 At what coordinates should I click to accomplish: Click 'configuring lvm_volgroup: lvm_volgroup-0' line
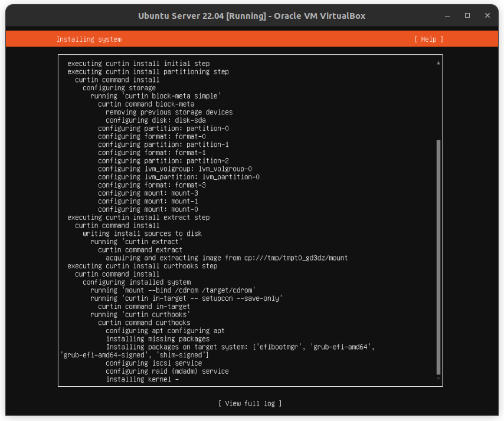(175, 169)
